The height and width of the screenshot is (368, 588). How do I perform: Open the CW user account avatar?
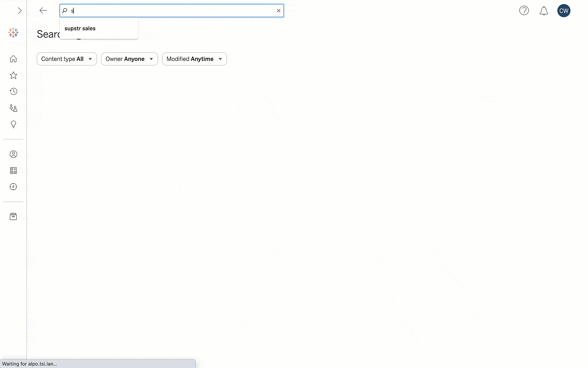click(x=563, y=11)
